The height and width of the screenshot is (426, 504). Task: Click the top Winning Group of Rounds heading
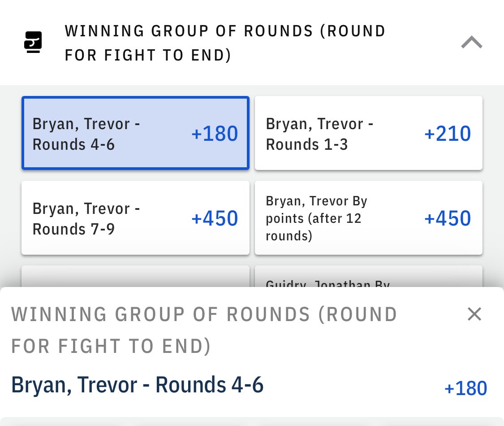point(225,43)
